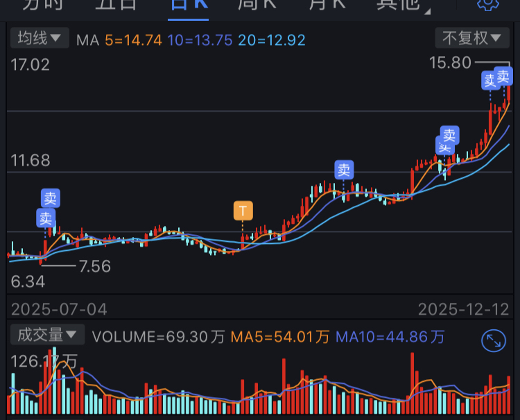Tap the VOLUME=69.30万 readout
Image resolution: width=520 pixels, height=420 pixels.
pos(159,337)
